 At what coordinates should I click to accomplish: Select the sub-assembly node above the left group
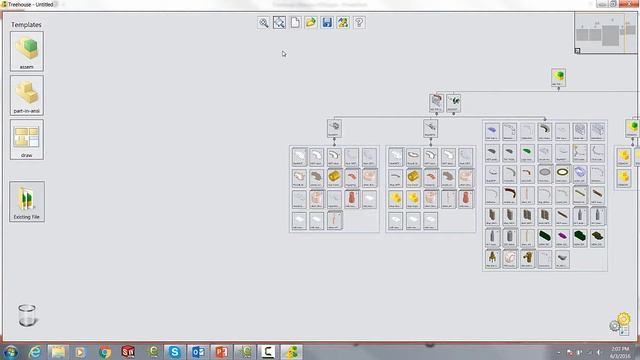coord(334,128)
